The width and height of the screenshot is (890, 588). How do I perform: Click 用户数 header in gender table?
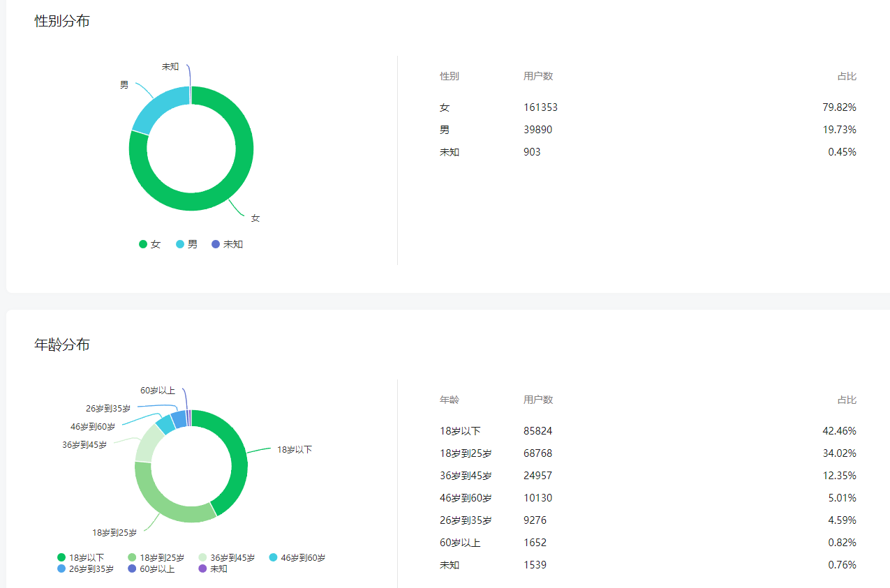(538, 76)
